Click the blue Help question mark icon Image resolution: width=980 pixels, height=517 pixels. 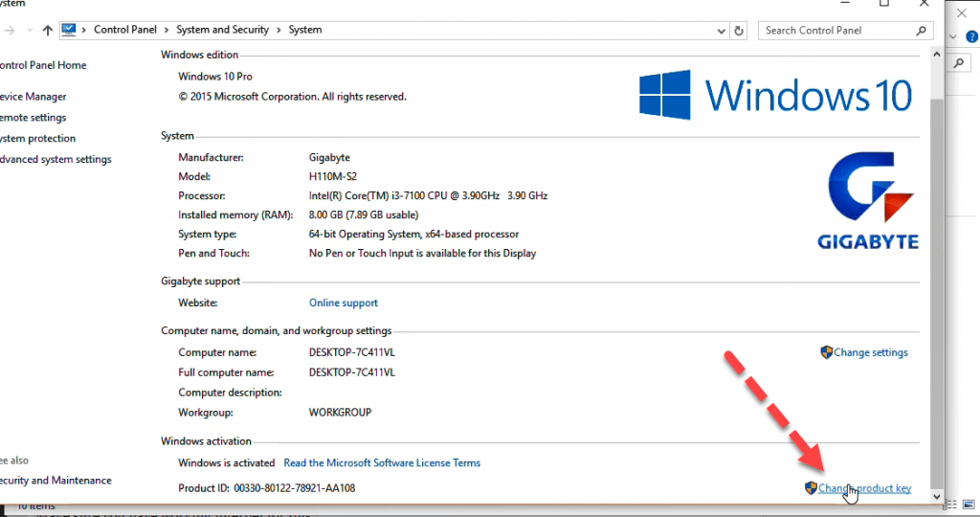pyautogui.click(x=972, y=37)
